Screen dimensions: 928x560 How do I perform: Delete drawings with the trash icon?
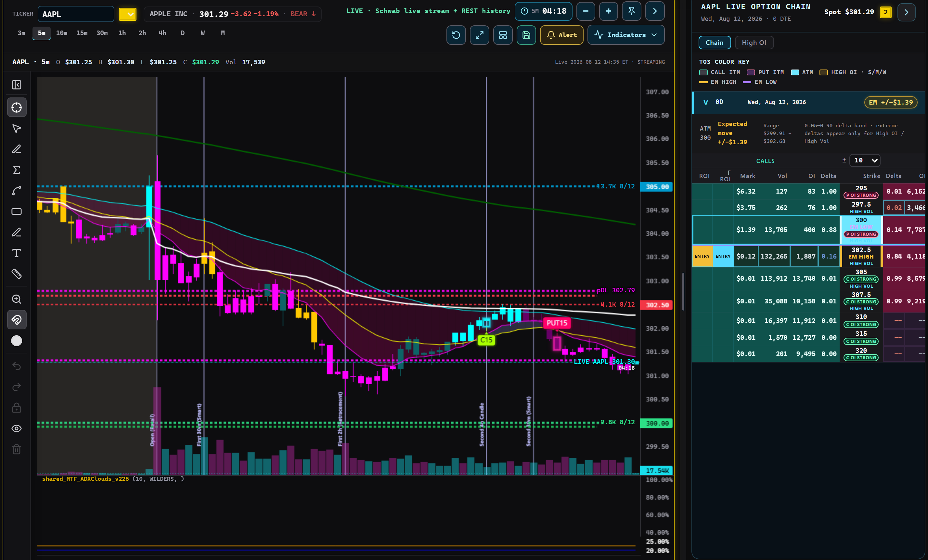[17, 449]
